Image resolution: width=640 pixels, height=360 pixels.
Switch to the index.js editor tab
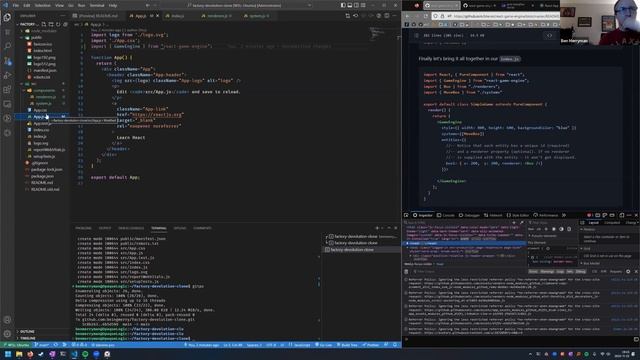coord(177,16)
